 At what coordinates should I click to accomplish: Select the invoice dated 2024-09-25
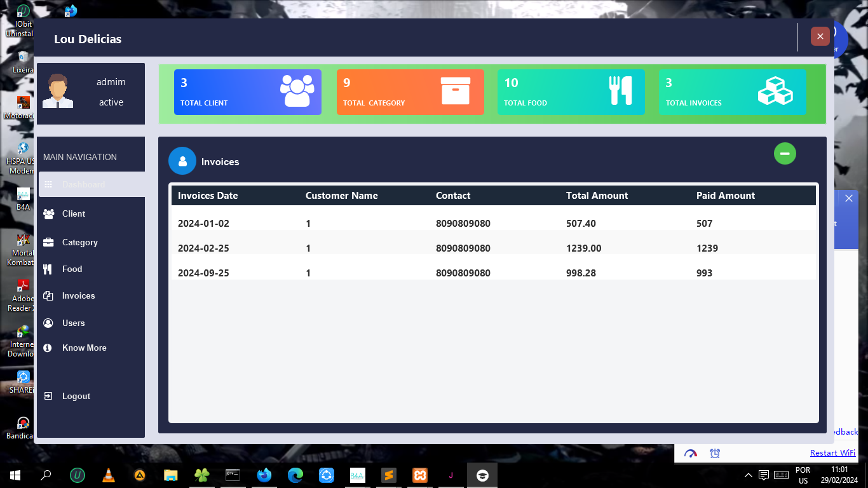tap(494, 268)
